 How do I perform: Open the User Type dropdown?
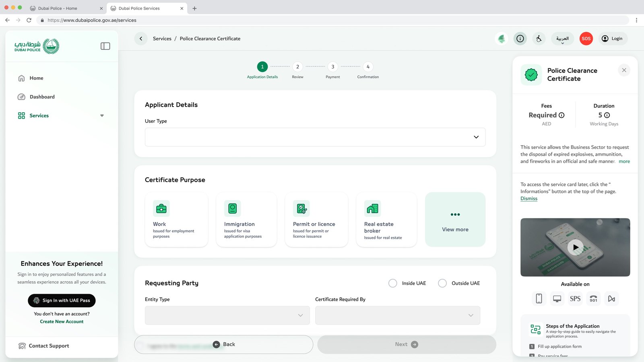(315, 137)
